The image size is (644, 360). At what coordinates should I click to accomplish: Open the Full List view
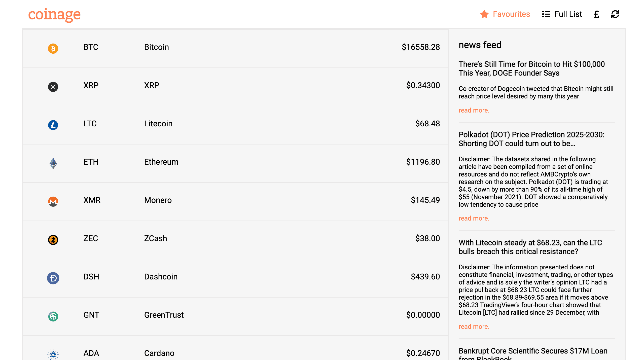coord(562,14)
